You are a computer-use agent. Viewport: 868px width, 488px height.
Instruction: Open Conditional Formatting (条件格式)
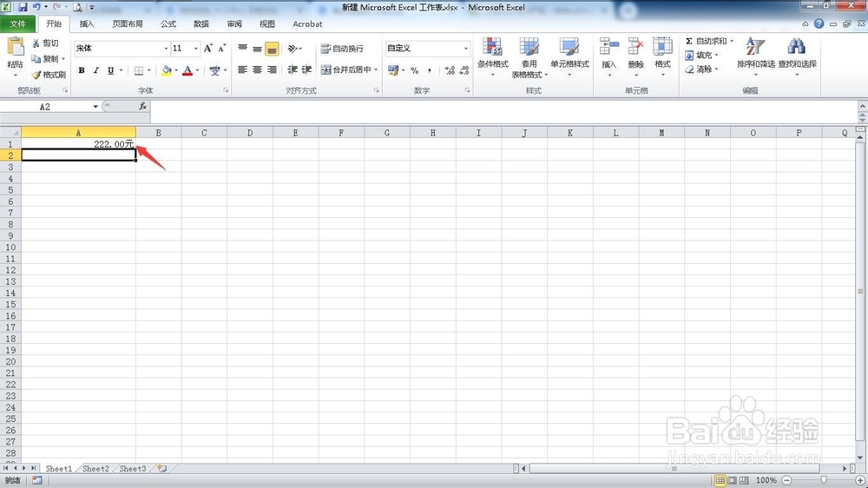pos(493,57)
